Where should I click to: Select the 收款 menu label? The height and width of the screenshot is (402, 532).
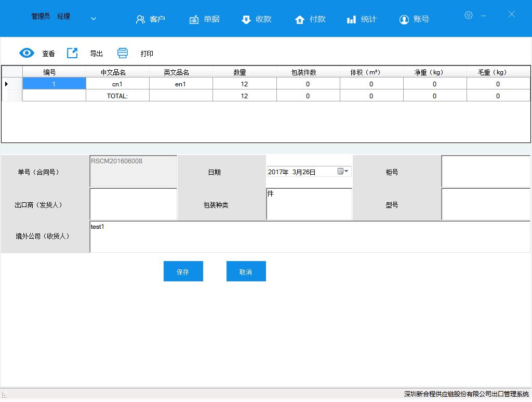[x=263, y=19]
